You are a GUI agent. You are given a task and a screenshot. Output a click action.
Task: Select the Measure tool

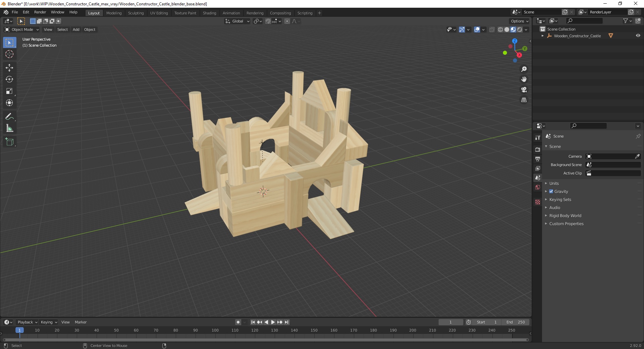(9, 128)
